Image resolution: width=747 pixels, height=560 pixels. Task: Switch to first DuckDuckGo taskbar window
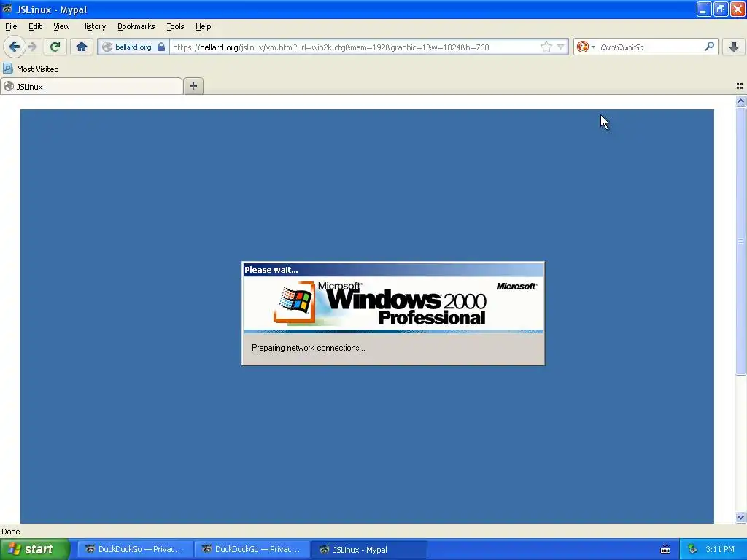136,549
